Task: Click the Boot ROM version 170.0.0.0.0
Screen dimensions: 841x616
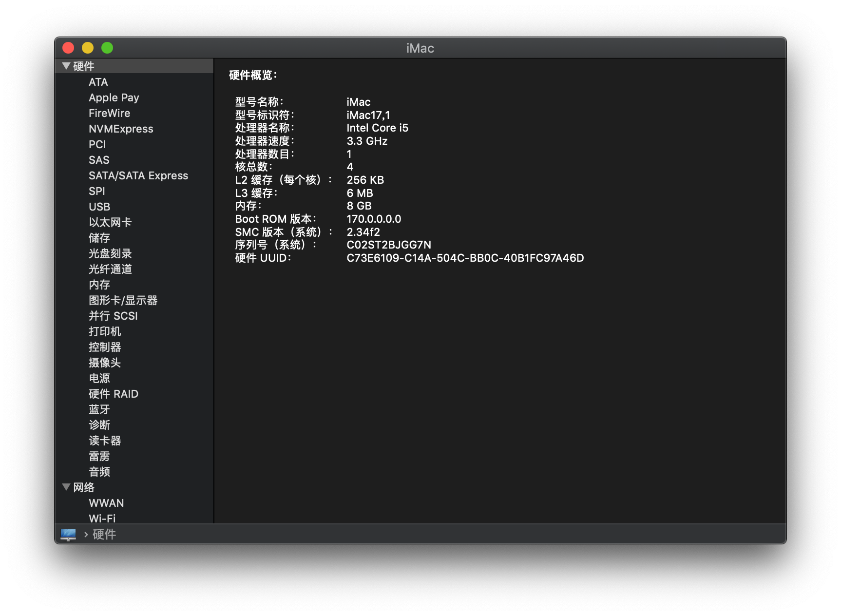Action: click(x=374, y=219)
